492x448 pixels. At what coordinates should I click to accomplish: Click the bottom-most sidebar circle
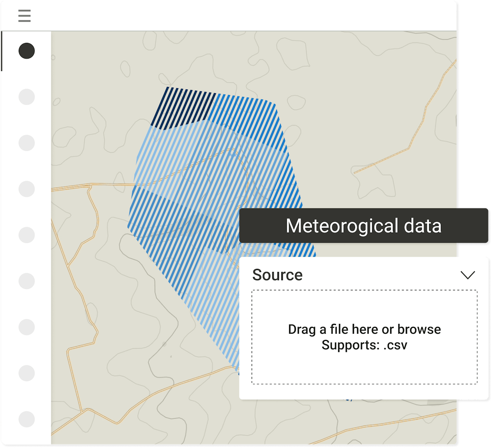point(27,419)
